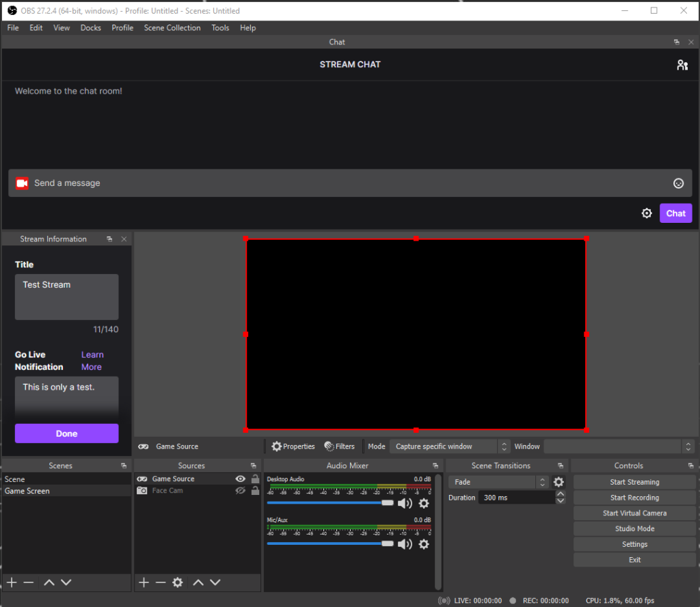Screen dimensions: 700x607
Task: Add a new source with the plus icon
Action: click(143, 582)
